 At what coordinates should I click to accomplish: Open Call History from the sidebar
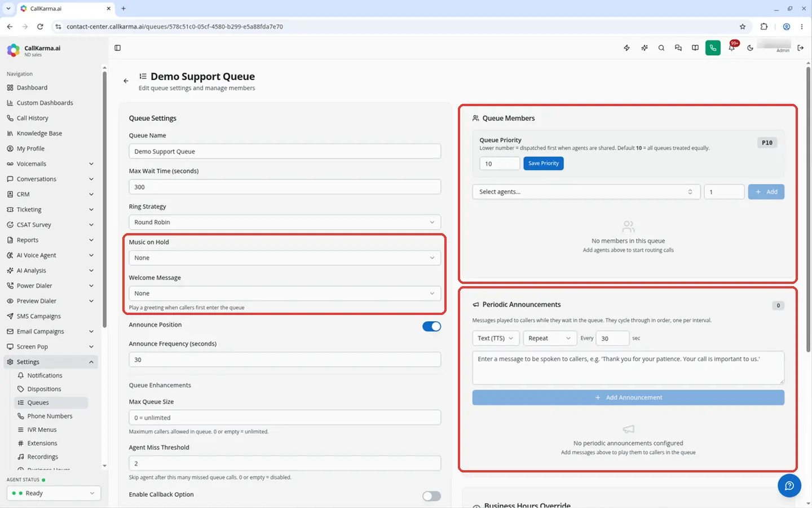tap(50, 118)
